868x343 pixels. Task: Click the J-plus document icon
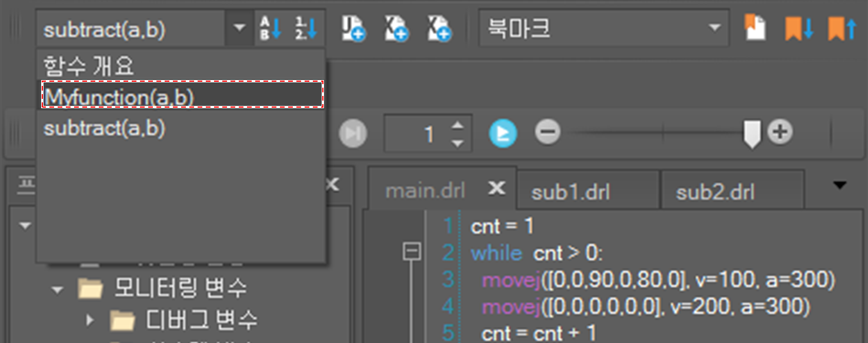point(353,28)
